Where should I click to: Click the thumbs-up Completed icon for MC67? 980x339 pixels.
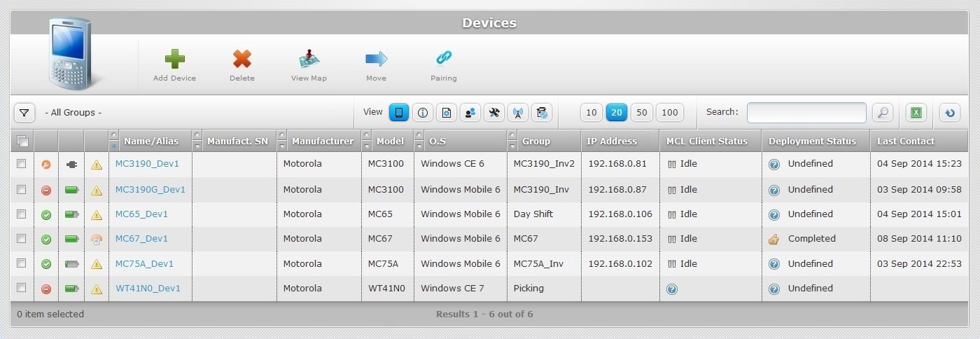tap(773, 239)
